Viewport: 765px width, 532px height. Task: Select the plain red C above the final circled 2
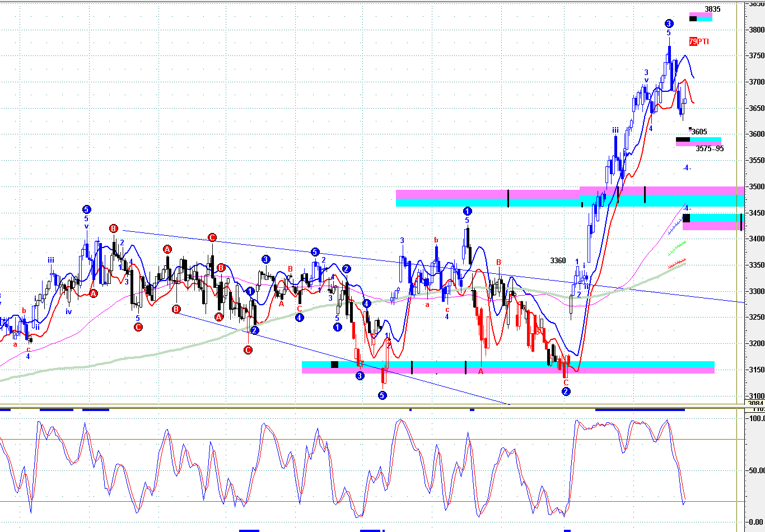tap(566, 382)
